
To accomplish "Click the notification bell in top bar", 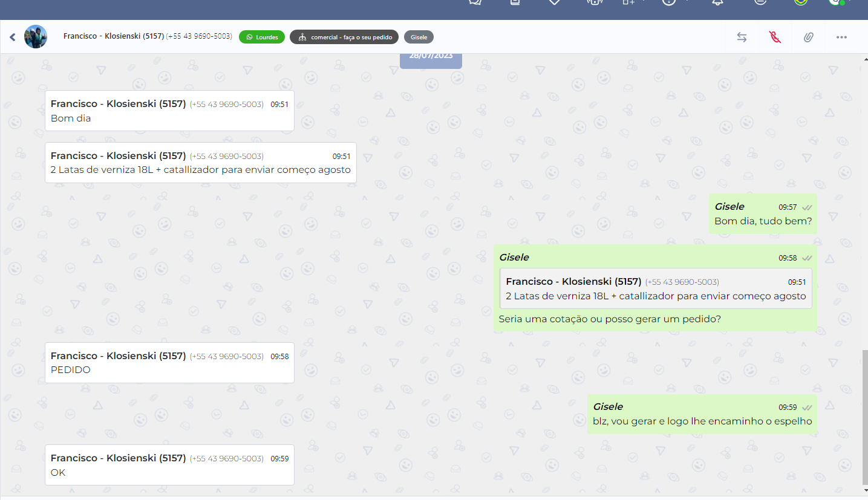I will tap(717, 2).
